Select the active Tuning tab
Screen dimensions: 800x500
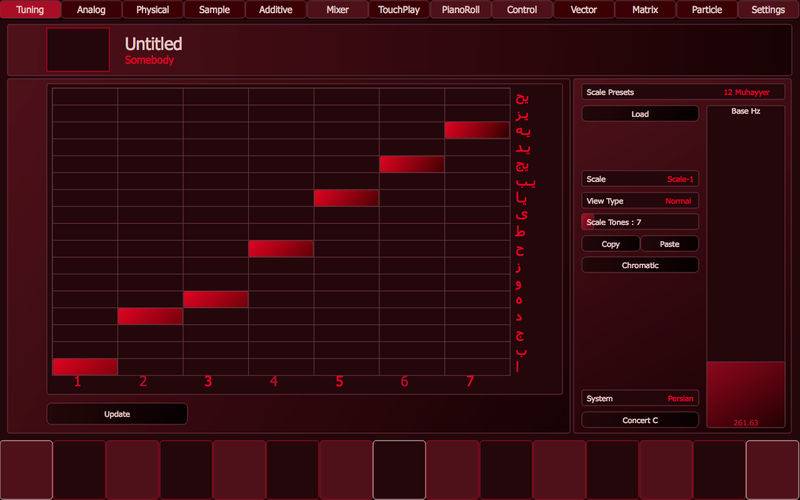click(30, 9)
